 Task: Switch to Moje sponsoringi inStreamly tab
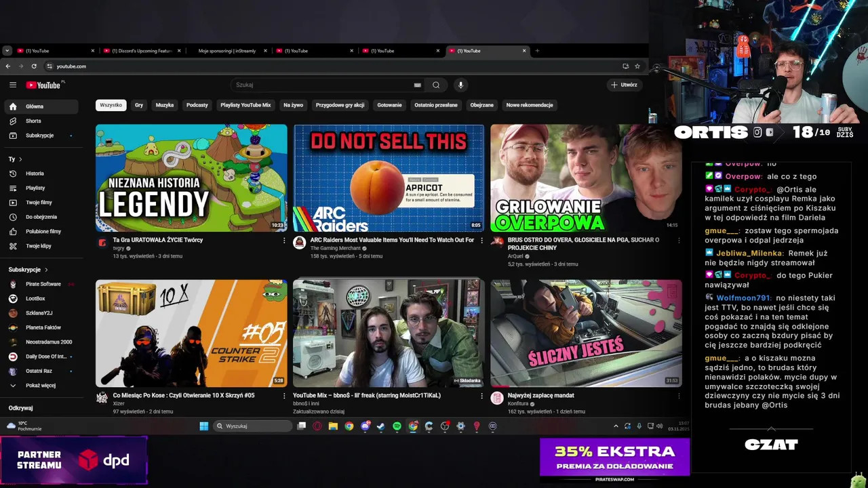[226, 51]
